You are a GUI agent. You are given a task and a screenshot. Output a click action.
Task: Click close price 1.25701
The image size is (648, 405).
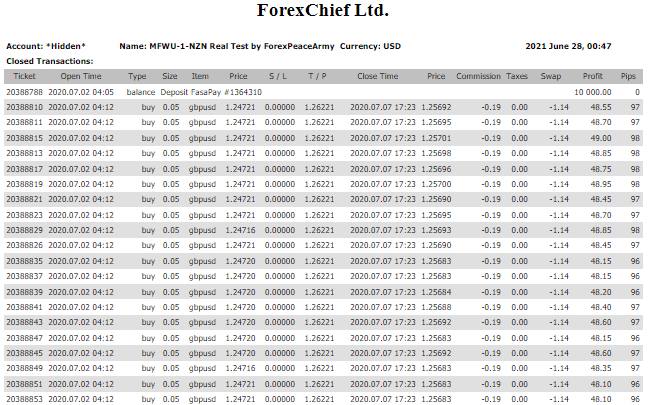click(436, 138)
